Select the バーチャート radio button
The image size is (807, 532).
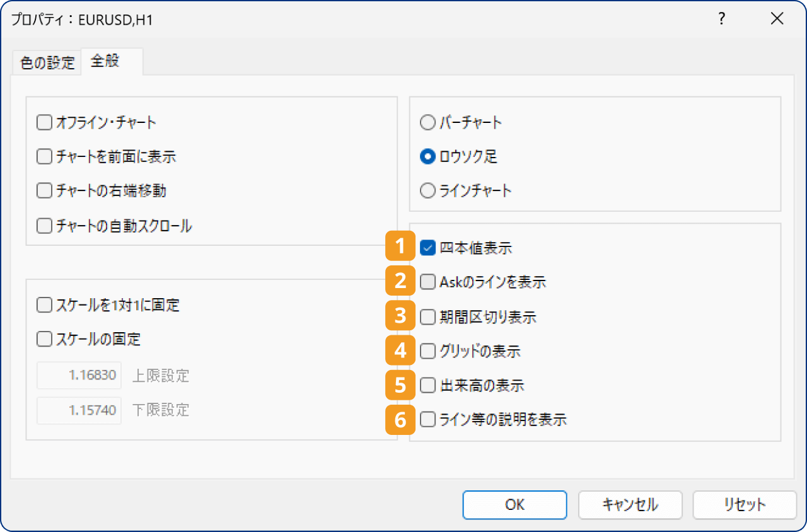(x=427, y=122)
